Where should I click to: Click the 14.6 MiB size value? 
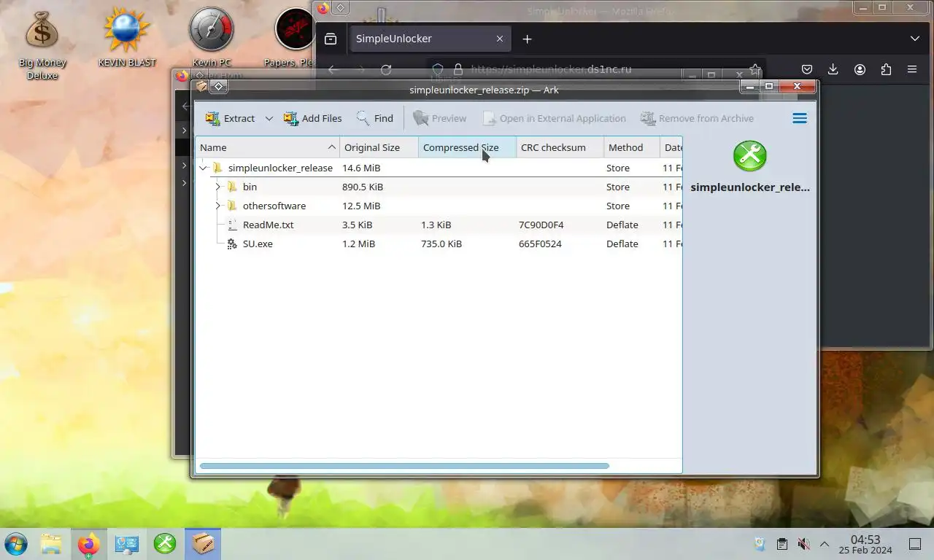click(x=361, y=168)
